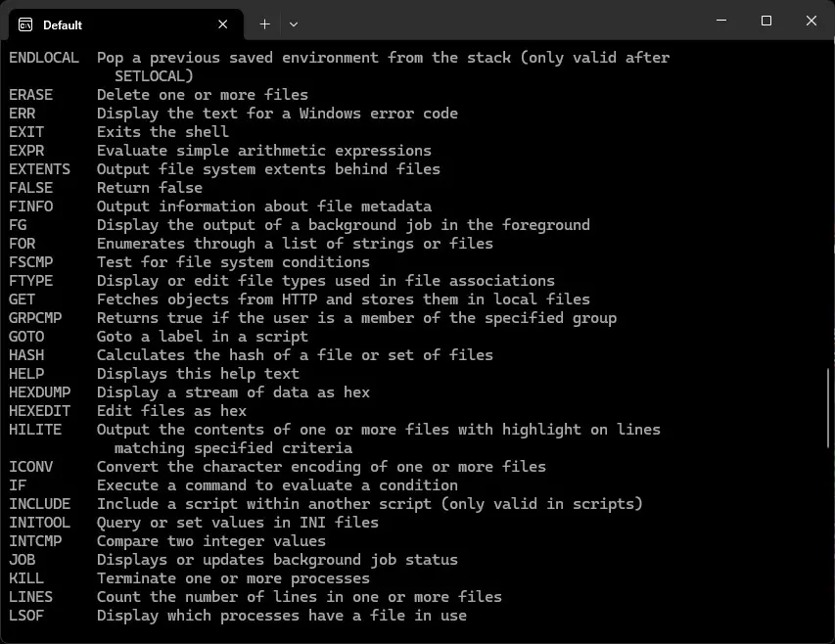Click the HEXDUMP command name
Screen dimensions: 835x644
click(x=39, y=391)
